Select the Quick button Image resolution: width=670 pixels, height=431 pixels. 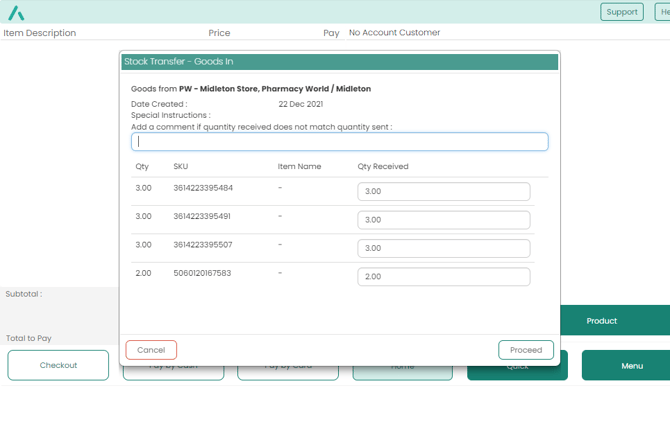pos(517,372)
